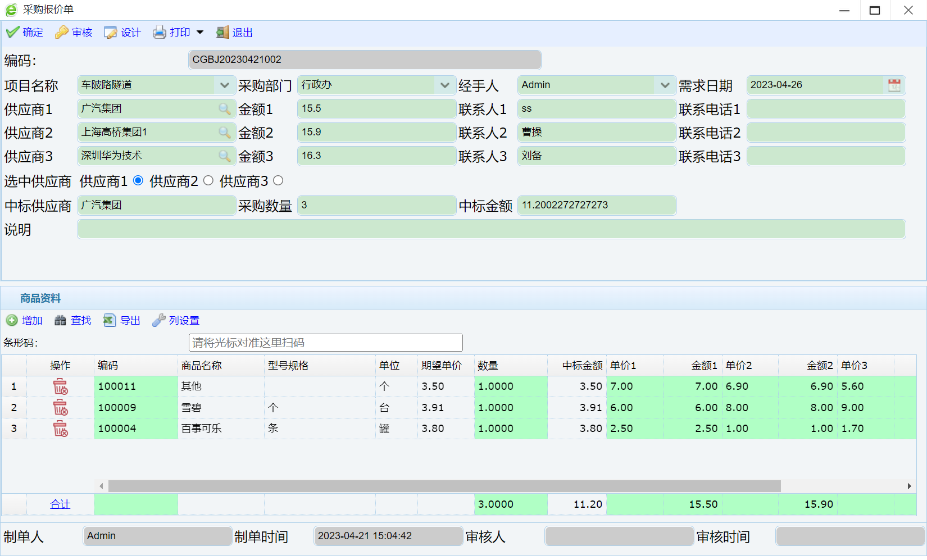
Task: Click the 打印 printer icon
Action: (160, 33)
